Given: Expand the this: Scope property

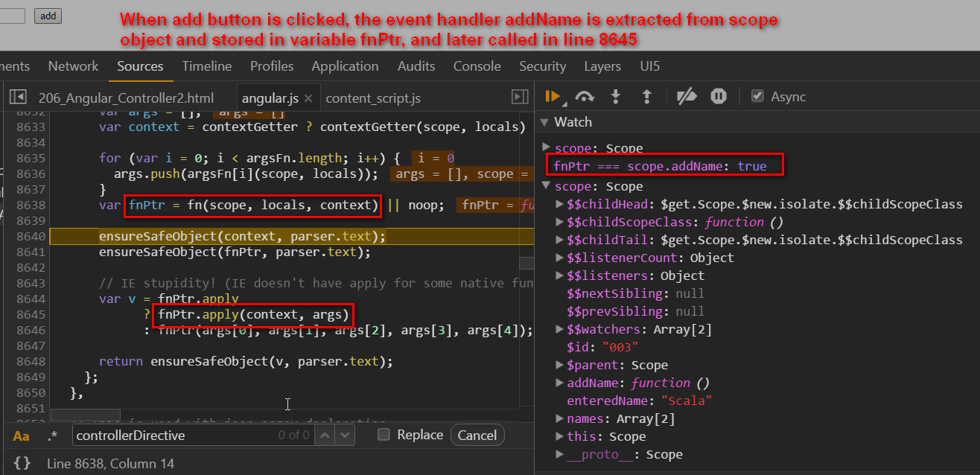Looking at the screenshot, I should coord(560,436).
